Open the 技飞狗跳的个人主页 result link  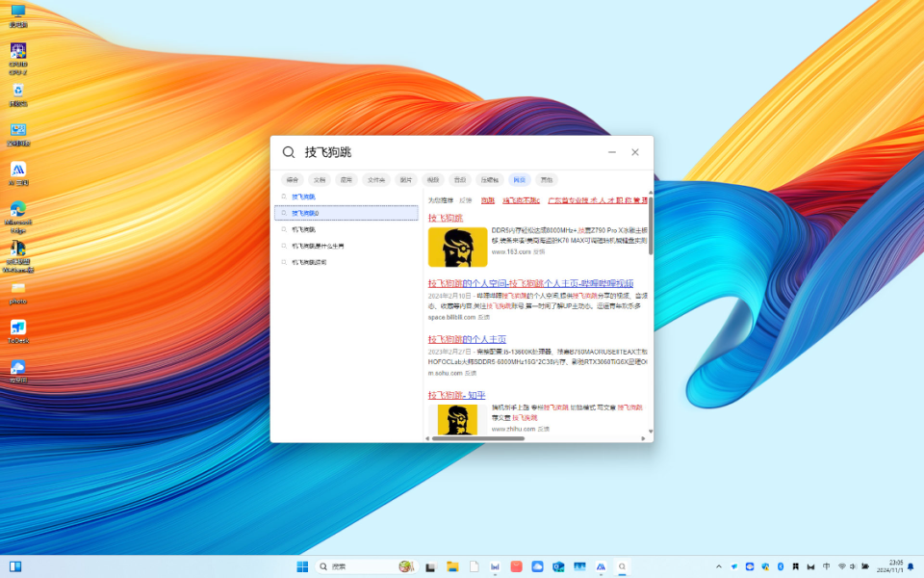click(467, 339)
